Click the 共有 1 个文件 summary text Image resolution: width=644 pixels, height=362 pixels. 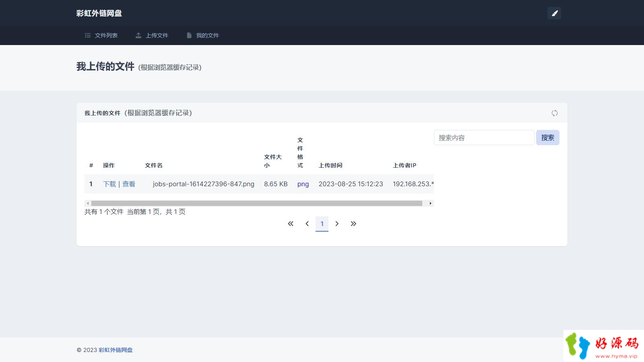[x=104, y=212]
